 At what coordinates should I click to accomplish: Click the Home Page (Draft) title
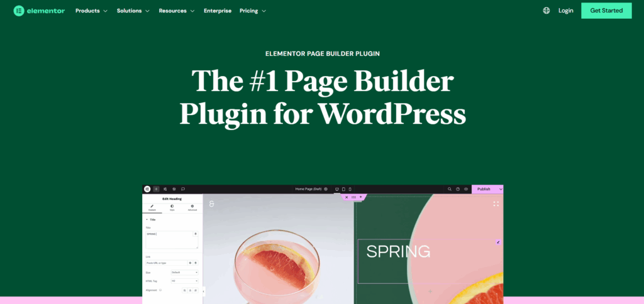click(309, 189)
